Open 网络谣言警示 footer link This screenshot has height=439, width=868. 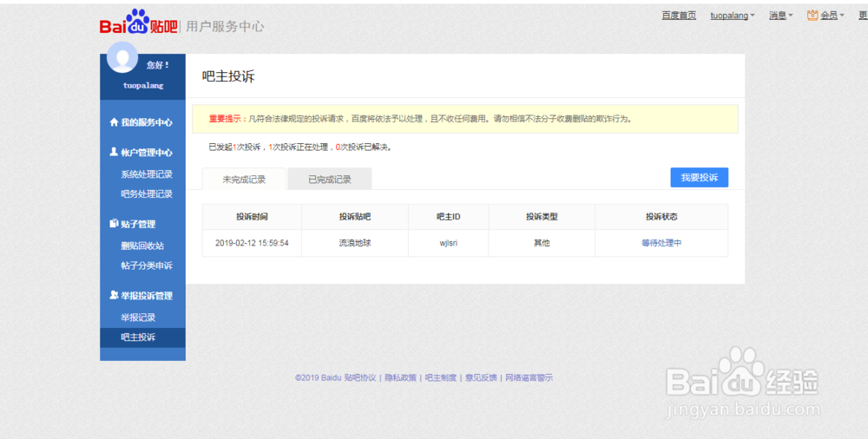(529, 377)
